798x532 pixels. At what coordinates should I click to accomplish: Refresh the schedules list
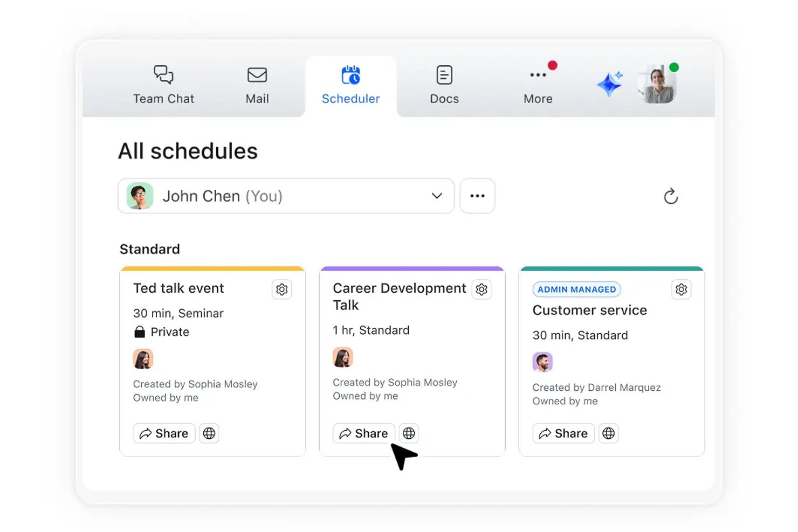671,196
